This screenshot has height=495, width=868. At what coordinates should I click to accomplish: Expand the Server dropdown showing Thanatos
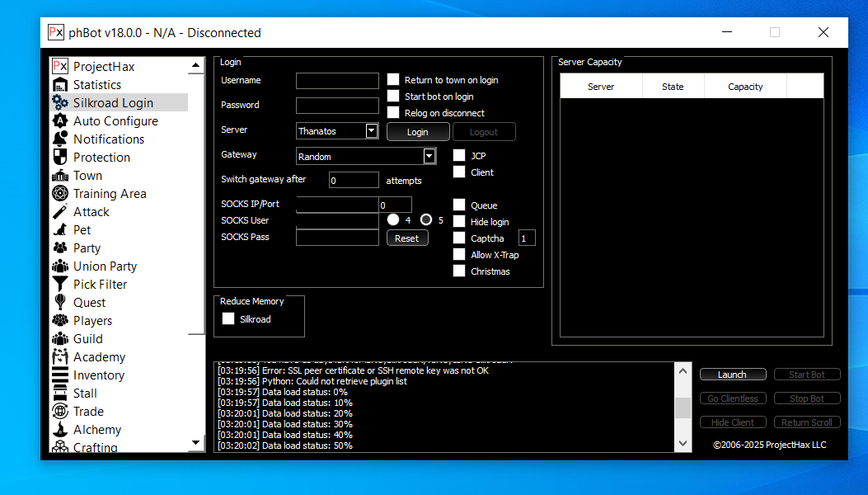pos(371,131)
